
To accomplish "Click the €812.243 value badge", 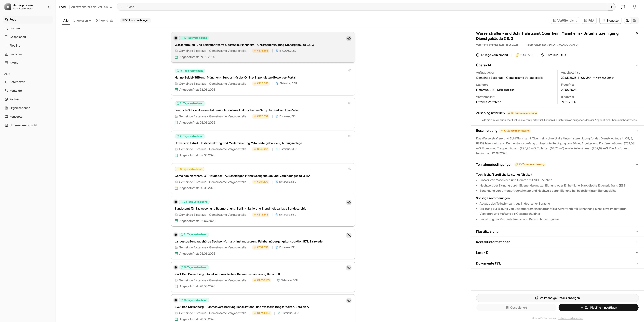I will [260, 215].
